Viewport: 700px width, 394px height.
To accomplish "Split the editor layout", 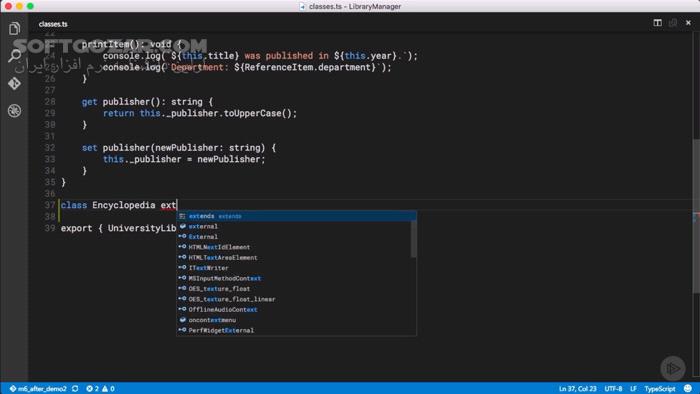I will tap(657, 23).
